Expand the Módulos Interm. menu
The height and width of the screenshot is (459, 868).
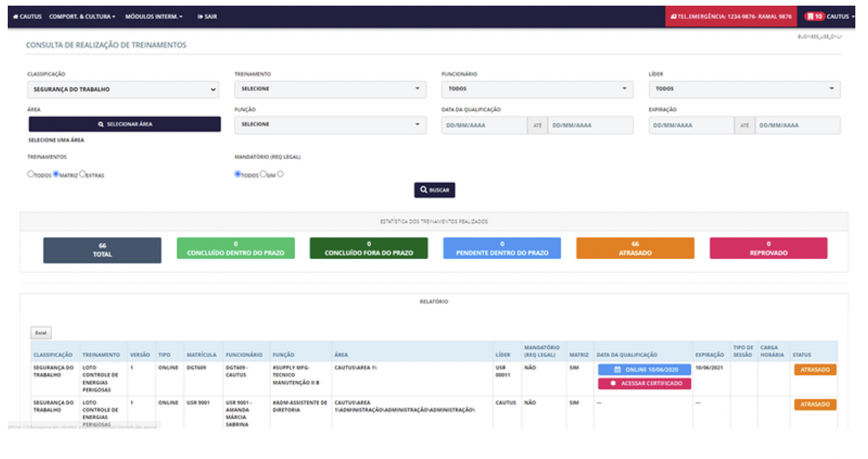tap(153, 16)
